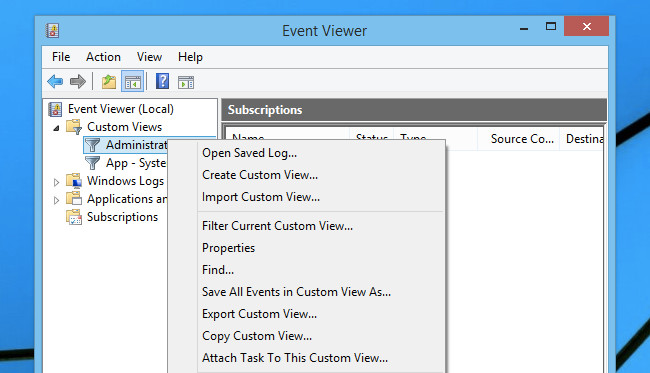Choose Create Custom View... menu entry

tap(307, 175)
